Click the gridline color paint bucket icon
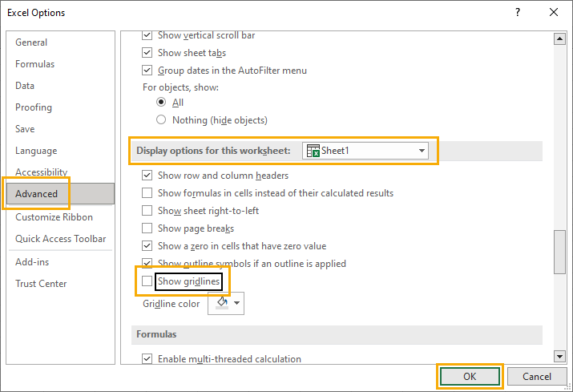The width and height of the screenshot is (573, 392). (x=222, y=303)
